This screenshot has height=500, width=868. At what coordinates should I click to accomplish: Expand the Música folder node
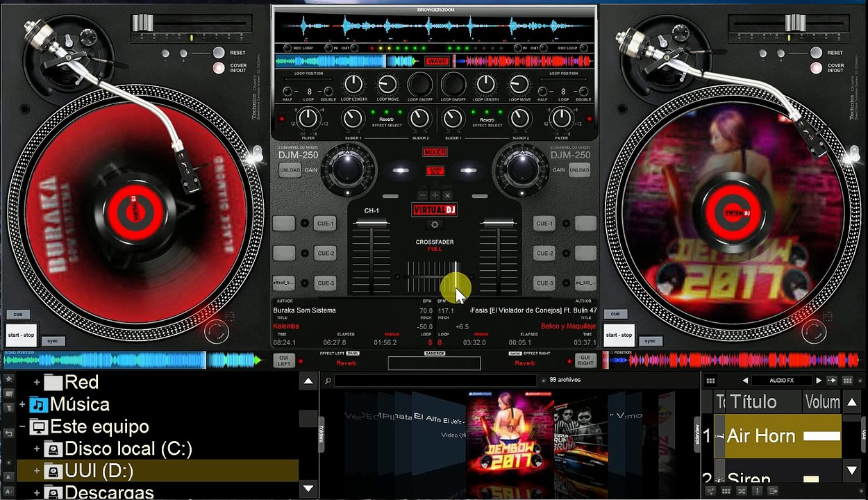(22, 404)
